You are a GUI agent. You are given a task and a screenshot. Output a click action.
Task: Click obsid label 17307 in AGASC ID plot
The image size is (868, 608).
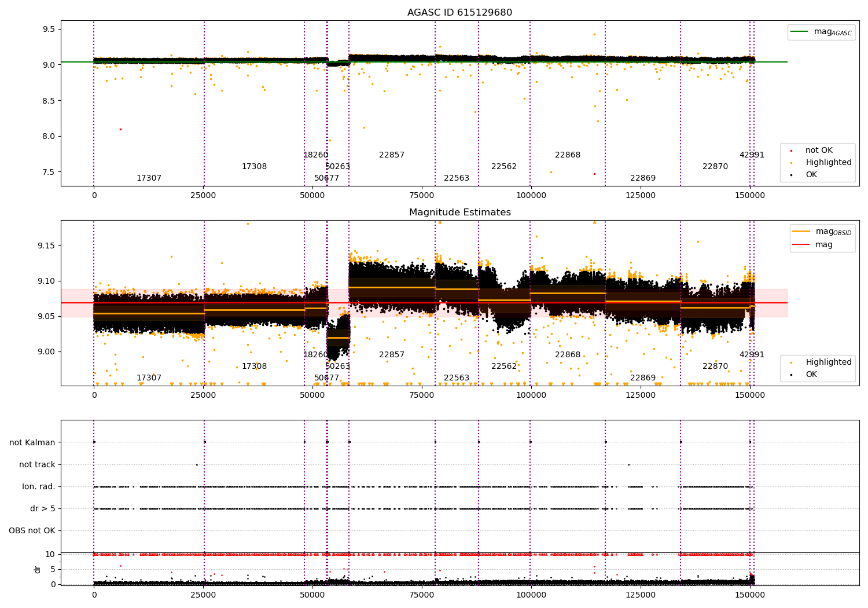tap(149, 178)
